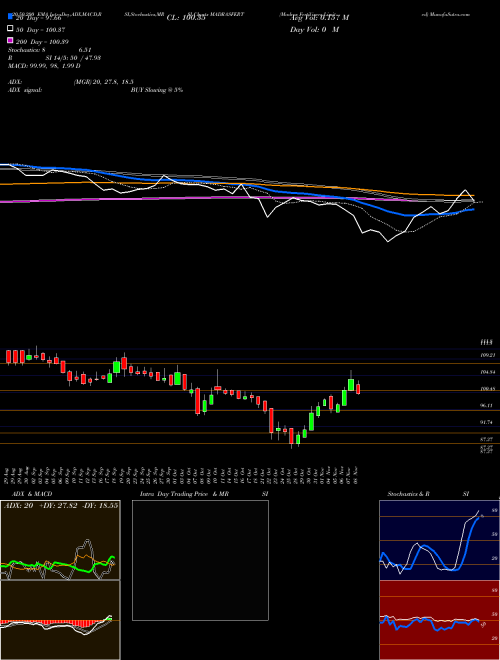Click the white 50 Day legend swatch
The width and height of the screenshot is (500, 660).
[10, 29]
